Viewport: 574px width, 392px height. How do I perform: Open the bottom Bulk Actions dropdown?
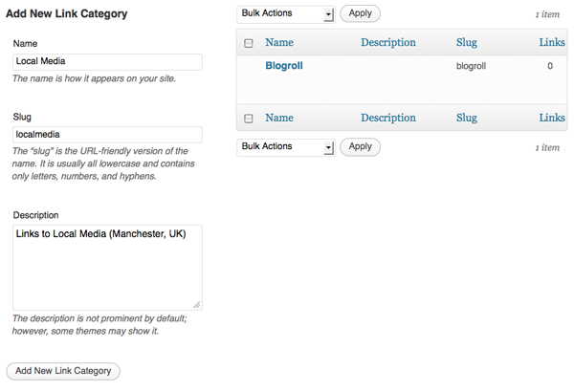click(x=285, y=147)
